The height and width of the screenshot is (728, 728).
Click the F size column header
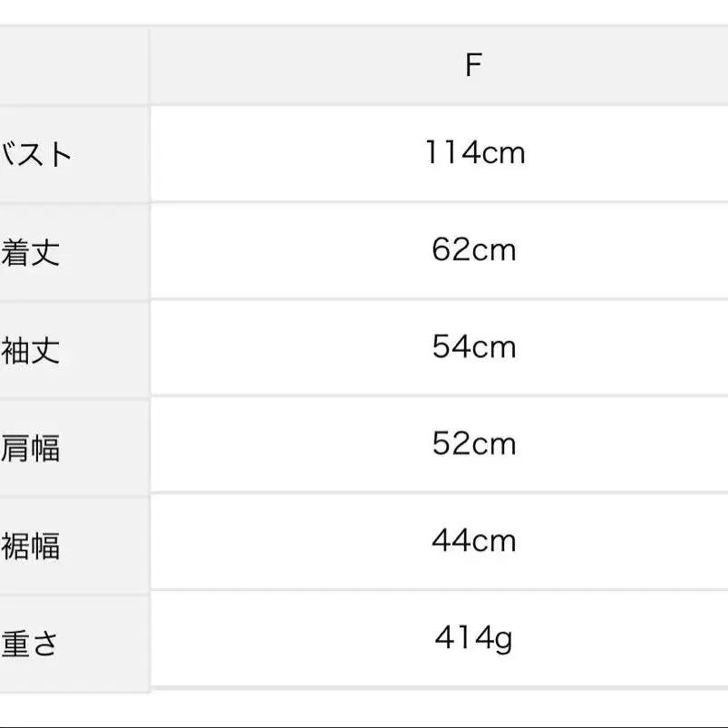coord(472,65)
